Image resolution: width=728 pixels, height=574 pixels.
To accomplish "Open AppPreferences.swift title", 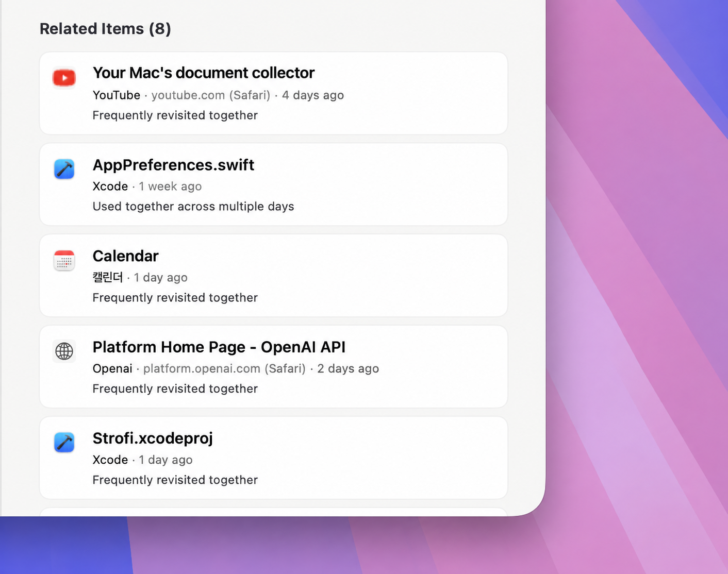I will (x=173, y=165).
